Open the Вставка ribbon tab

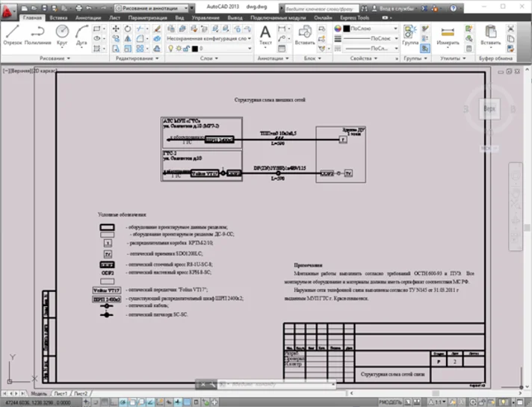pos(58,16)
